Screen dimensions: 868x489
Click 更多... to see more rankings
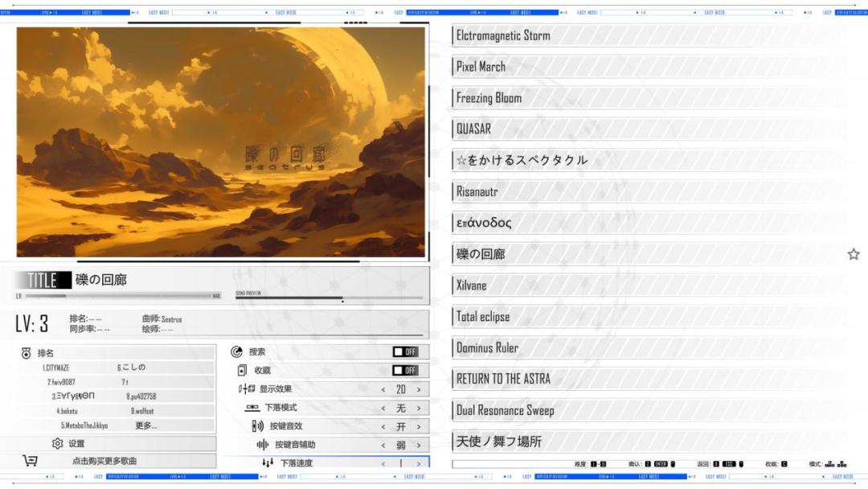point(146,425)
